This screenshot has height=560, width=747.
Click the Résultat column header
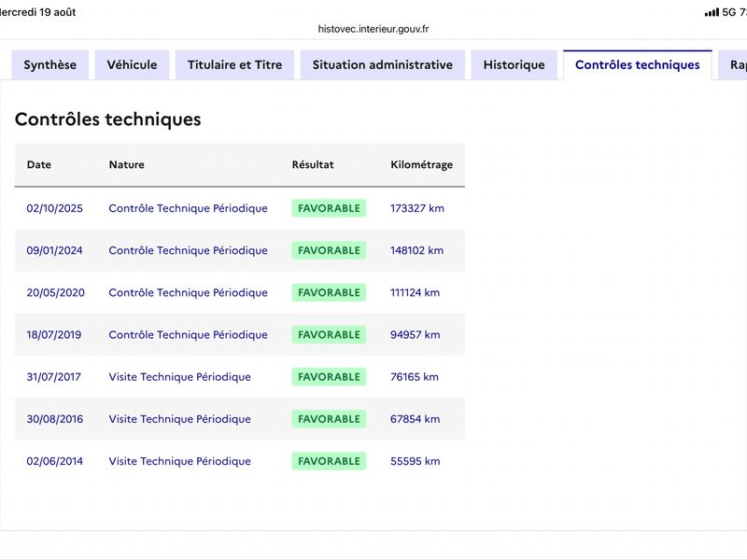pos(313,165)
